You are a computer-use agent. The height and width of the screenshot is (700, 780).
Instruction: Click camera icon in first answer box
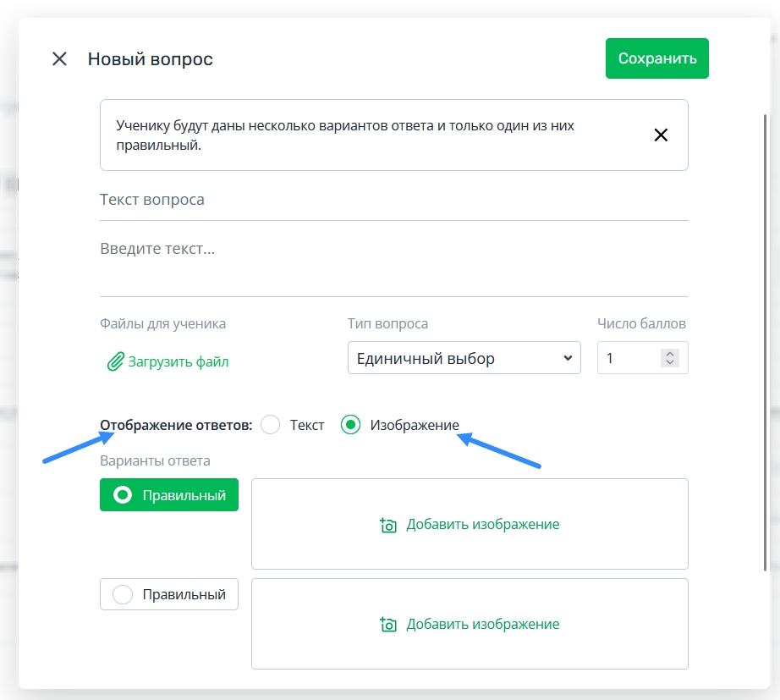pyautogui.click(x=388, y=525)
